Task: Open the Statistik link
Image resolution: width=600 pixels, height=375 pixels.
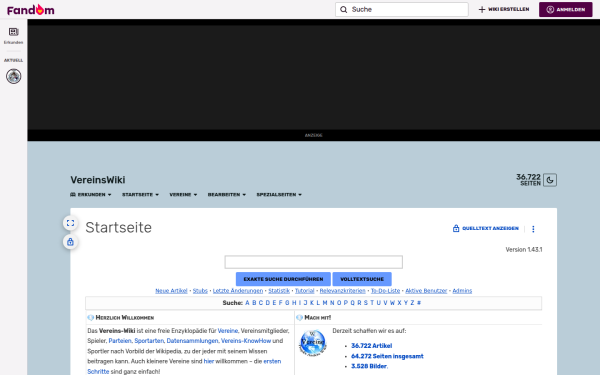Action: (x=279, y=291)
